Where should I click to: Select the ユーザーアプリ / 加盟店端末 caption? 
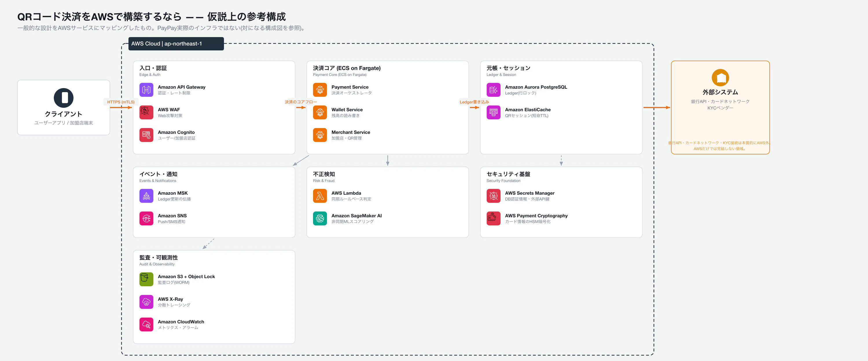pos(64,123)
